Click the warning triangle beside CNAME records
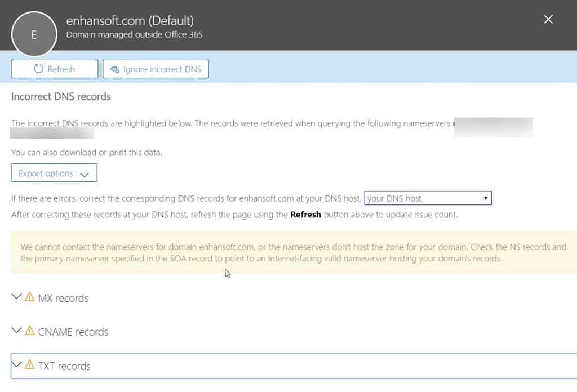The height and width of the screenshot is (392, 577). [29, 332]
